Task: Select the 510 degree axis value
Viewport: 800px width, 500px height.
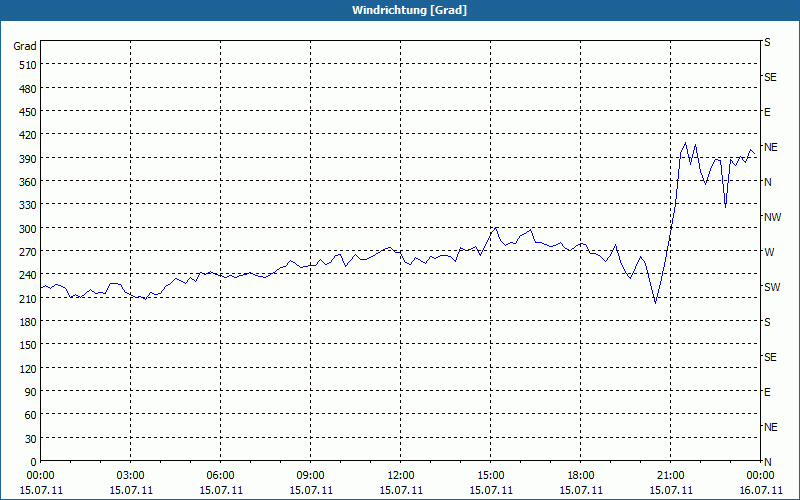Action: [x=29, y=65]
